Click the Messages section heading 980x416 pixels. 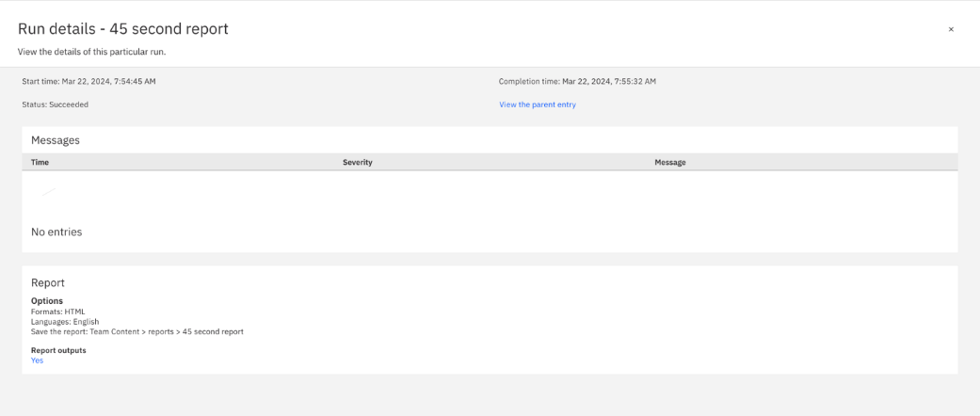(56, 140)
